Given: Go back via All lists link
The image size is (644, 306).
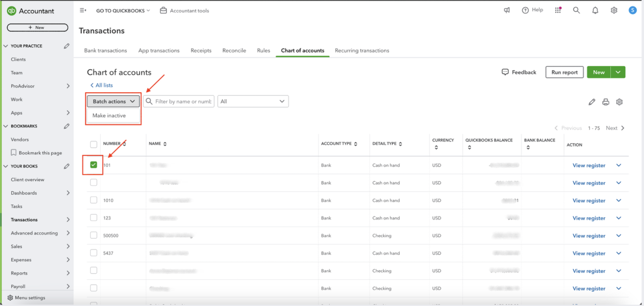Looking at the screenshot, I should point(101,85).
